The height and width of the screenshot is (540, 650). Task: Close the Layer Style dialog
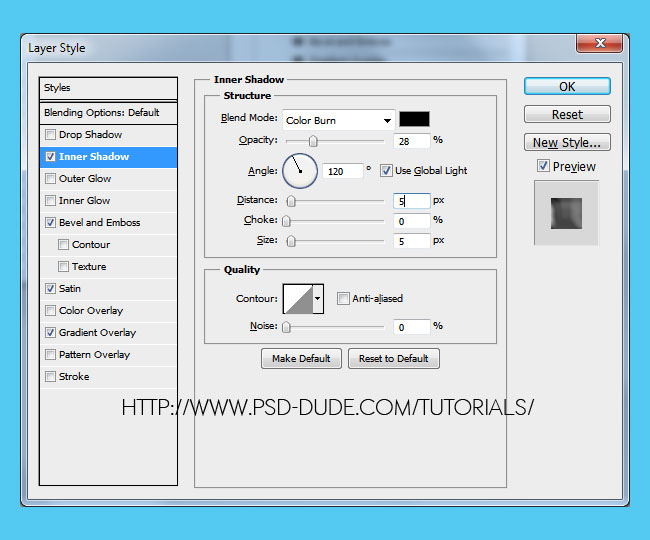pos(599,43)
